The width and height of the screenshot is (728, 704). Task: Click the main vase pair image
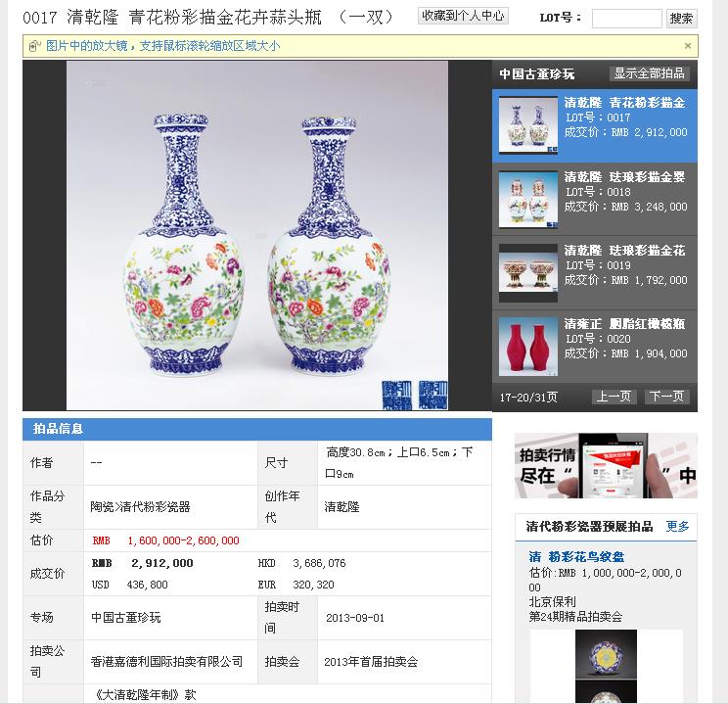click(257, 236)
